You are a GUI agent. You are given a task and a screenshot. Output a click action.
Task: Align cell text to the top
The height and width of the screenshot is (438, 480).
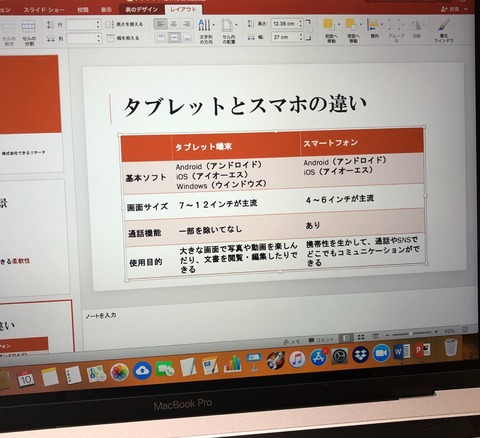click(161, 37)
